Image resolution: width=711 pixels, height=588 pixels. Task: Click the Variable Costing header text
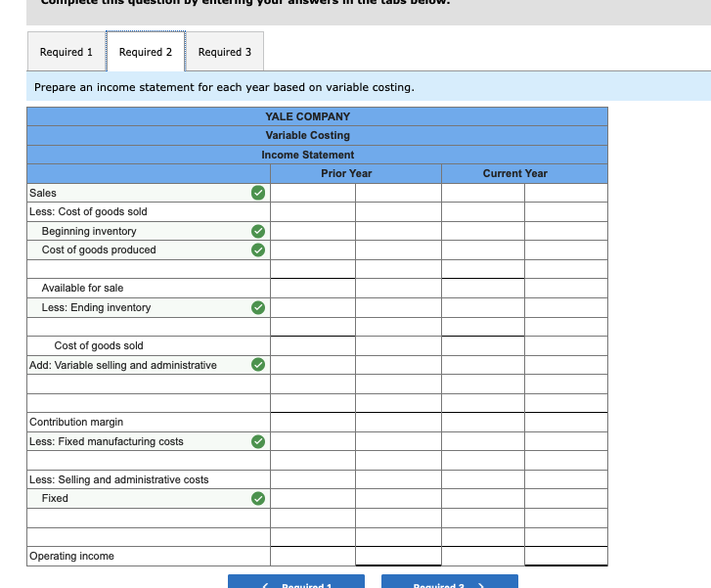tap(307, 135)
